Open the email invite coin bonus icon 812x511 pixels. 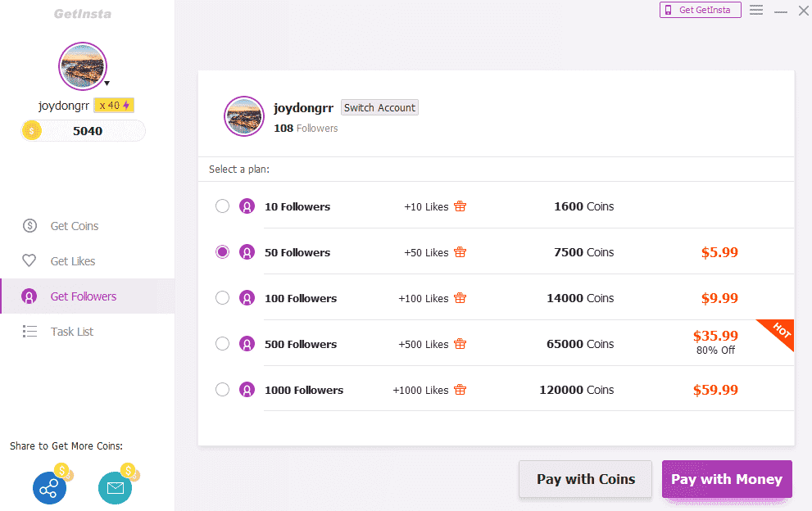click(x=115, y=487)
